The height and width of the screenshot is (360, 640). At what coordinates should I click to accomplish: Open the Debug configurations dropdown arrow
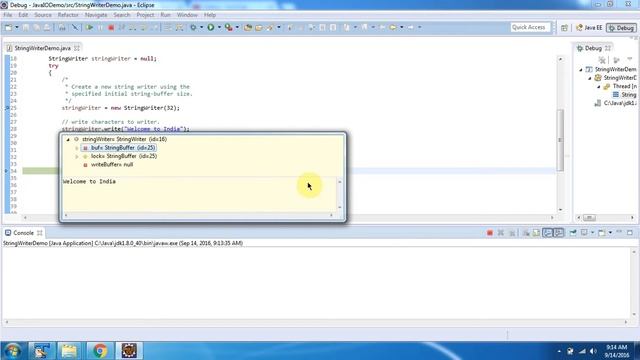[201, 27]
